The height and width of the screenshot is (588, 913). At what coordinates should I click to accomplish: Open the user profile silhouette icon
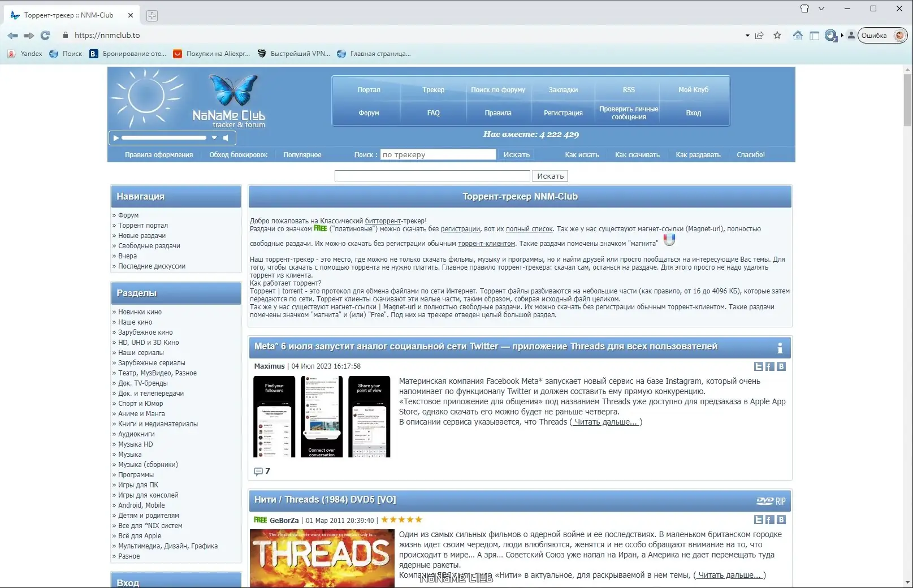tap(851, 35)
